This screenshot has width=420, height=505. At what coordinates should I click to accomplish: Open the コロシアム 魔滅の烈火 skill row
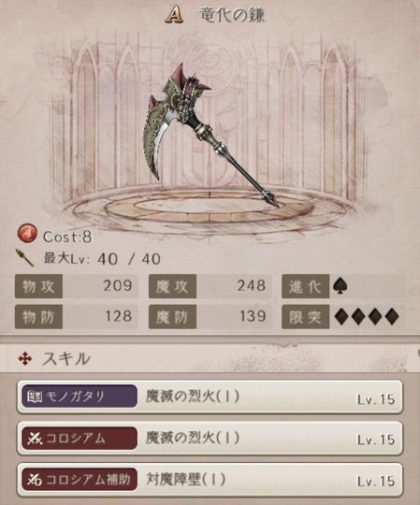[210, 438]
